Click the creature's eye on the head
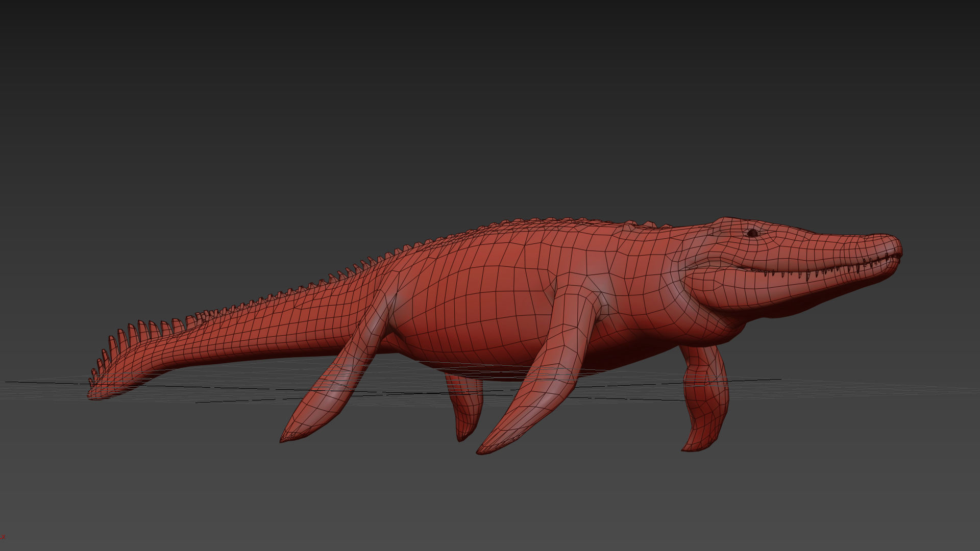This screenshot has width=980, height=551. click(752, 233)
